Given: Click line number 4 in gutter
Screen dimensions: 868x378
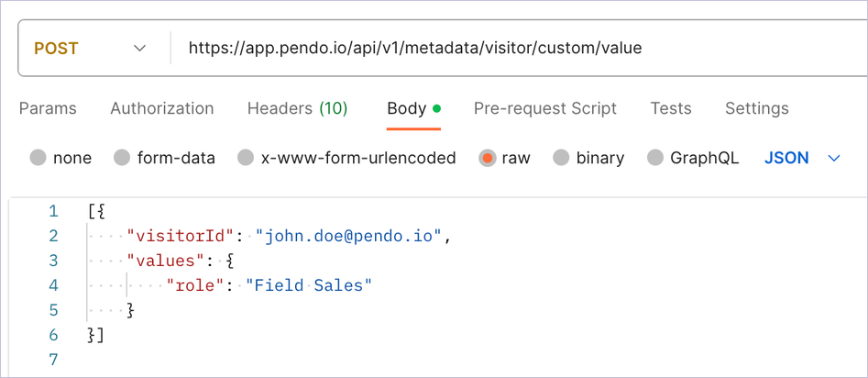Looking at the screenshot, I should pos(53,285).
